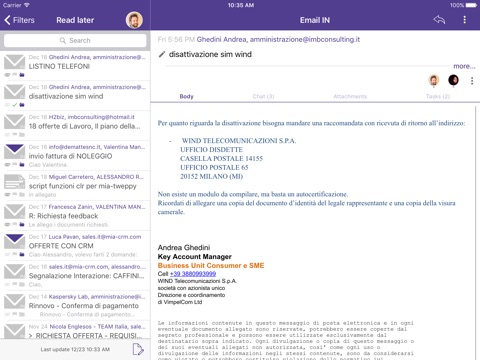Open participants three-dot options menu
Image resolution: width=480 pixels, height=360 pixels.
click(472, 81)
